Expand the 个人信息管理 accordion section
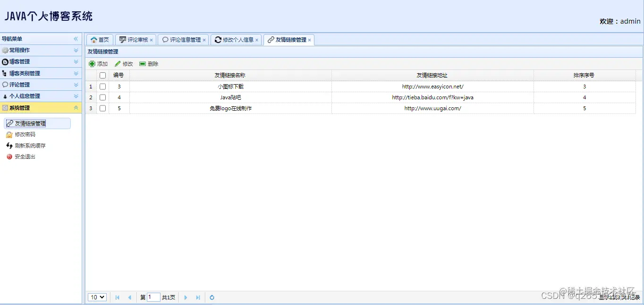 76,96
